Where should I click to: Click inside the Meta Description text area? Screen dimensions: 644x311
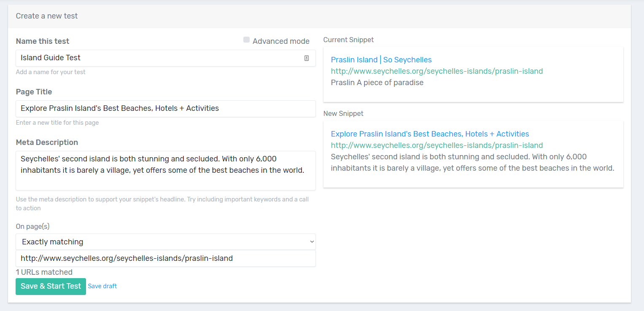165,170
